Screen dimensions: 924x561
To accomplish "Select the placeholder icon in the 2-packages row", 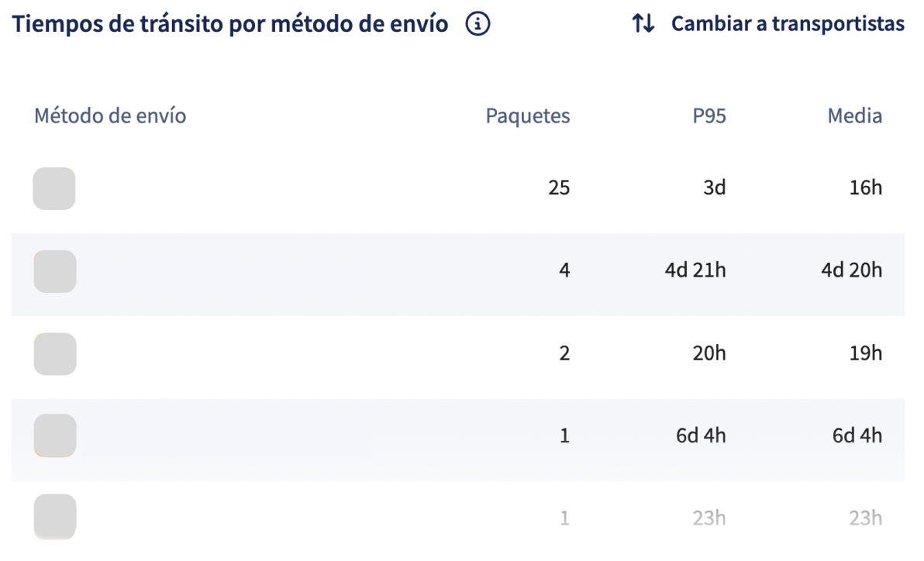I will point(55,354).
